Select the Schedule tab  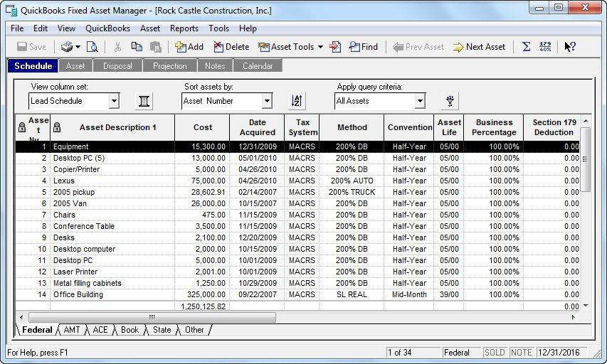click(33, 65)
